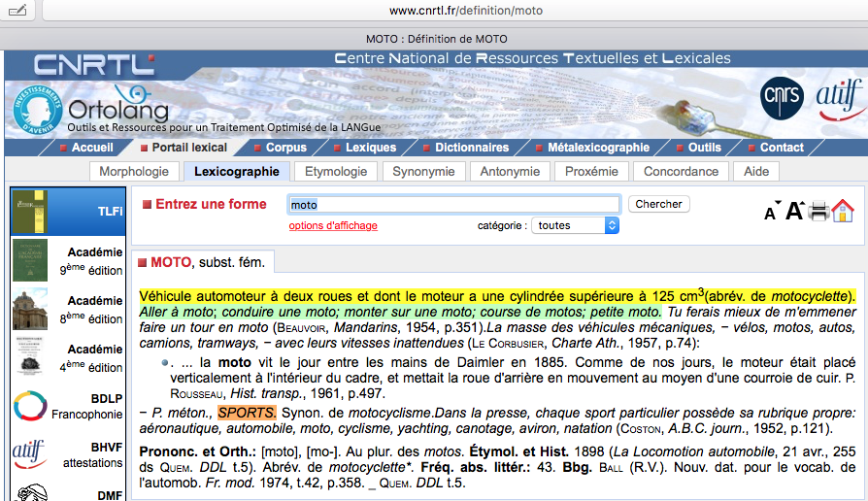Image resolution: width=868 pixels, height=501 pixels.
Task: Open the CNRS logo link
Action: coord(782,98)
